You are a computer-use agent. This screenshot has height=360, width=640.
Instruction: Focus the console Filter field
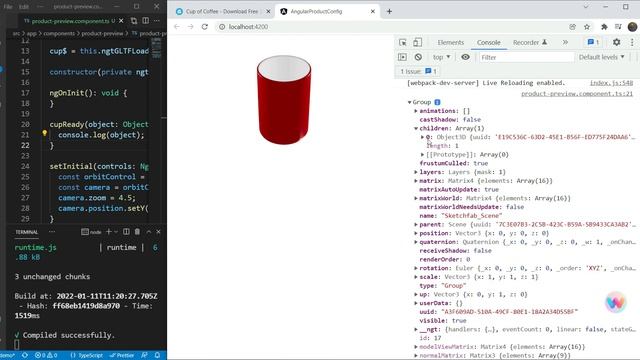pos(527,58)
